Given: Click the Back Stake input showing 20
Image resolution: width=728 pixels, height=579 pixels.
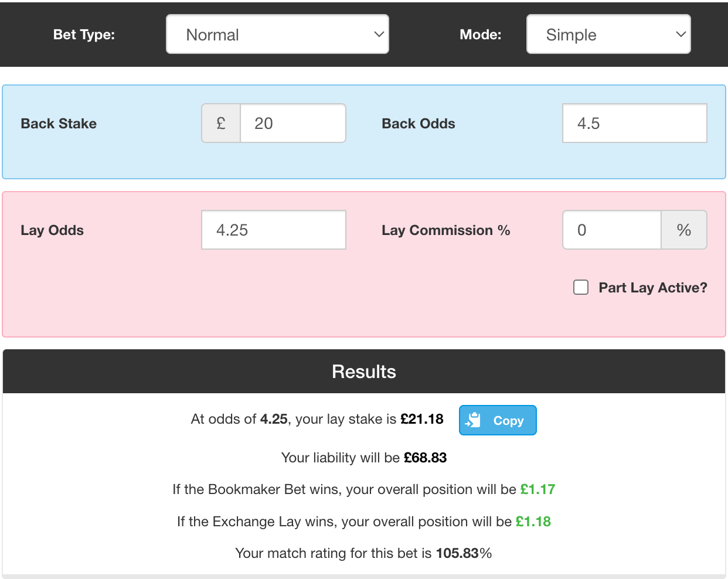Looking at the screenshot, I should 292,123.
